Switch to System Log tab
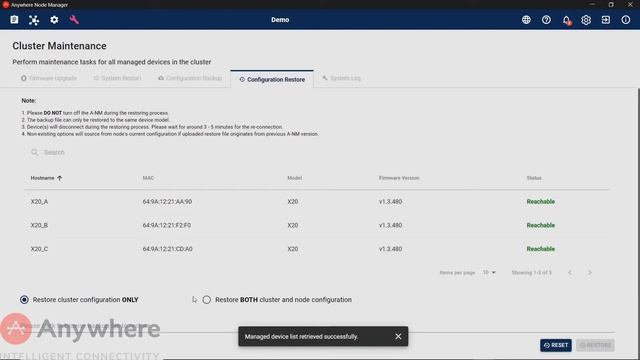The height and width of the screenshot is (360, 640). pos(341,78)
